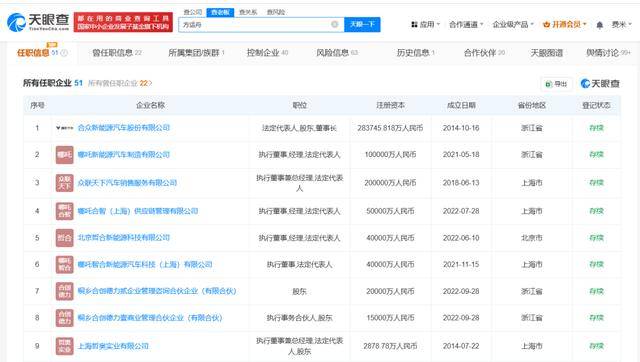Click the 合众新能源 logo icon in row 1

click(x=64, y=128)
